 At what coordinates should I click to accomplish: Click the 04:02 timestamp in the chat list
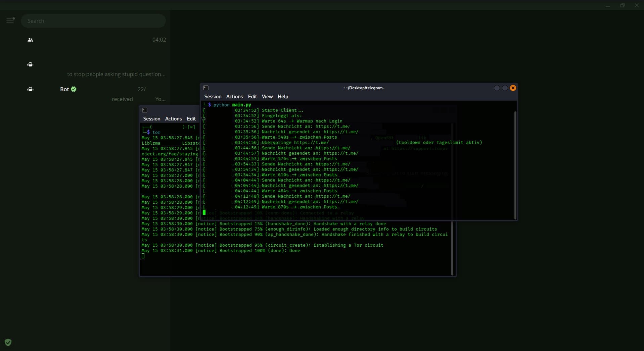pos(159,40)
